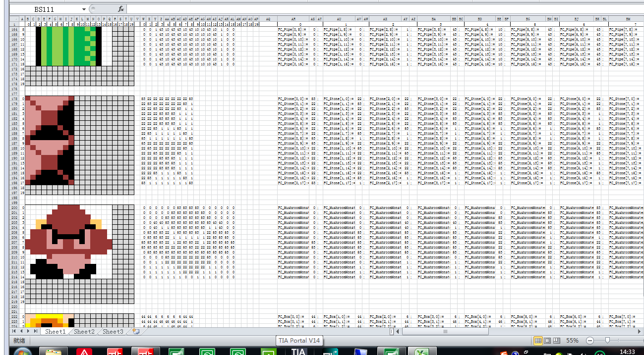Select the Page Layout view button
Viewport: 644px width, 355px height.
tap(547, 341)
